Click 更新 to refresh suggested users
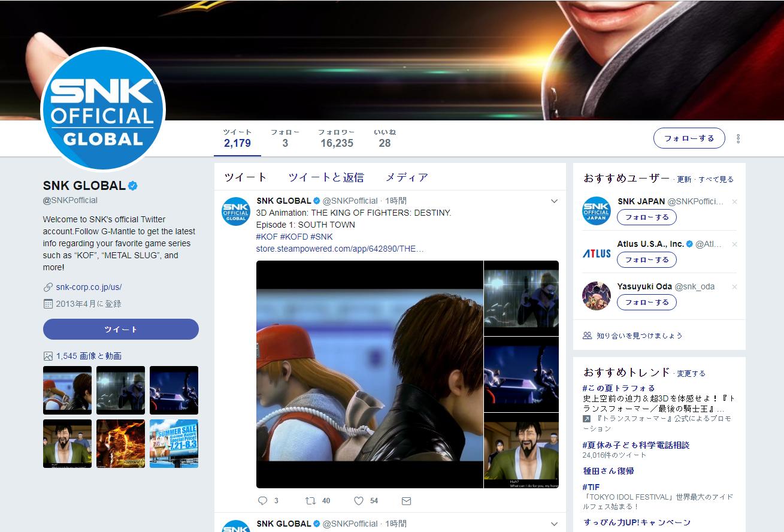 (684, 179)
